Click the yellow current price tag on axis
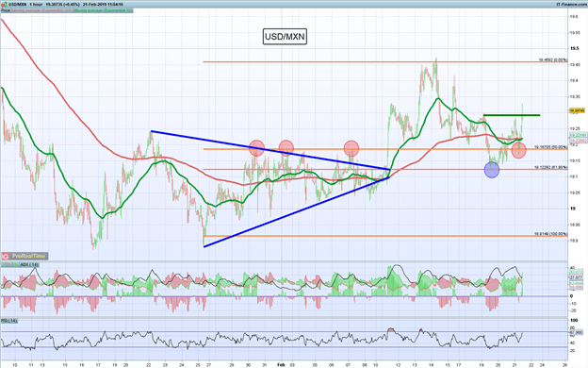The image size is (588, 368). pyautogui.click(x=577, y=110)
